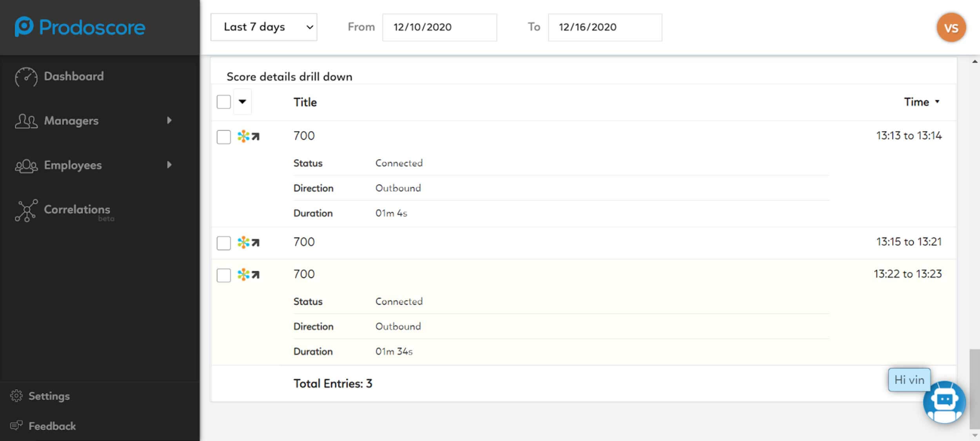Viewport: 980px width, 441px height.
Task: Click title 700 in 13:22 row
Action: coord(304,274)
